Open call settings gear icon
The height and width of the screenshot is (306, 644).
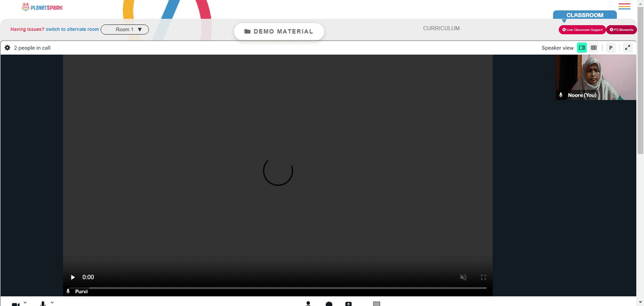coord(7,48)
